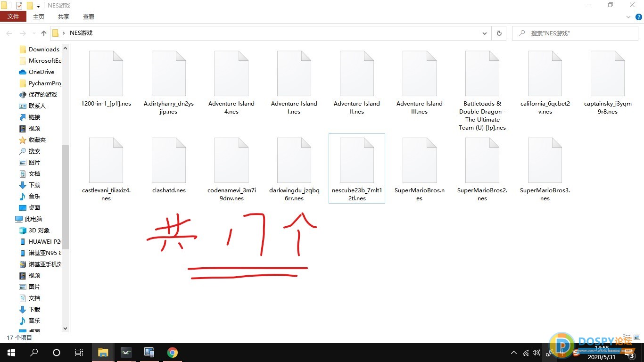The image size is (644, 362).
Task: Select A.dirtyharry_dn2ysjip.nes file
Action: click(169, 83)
